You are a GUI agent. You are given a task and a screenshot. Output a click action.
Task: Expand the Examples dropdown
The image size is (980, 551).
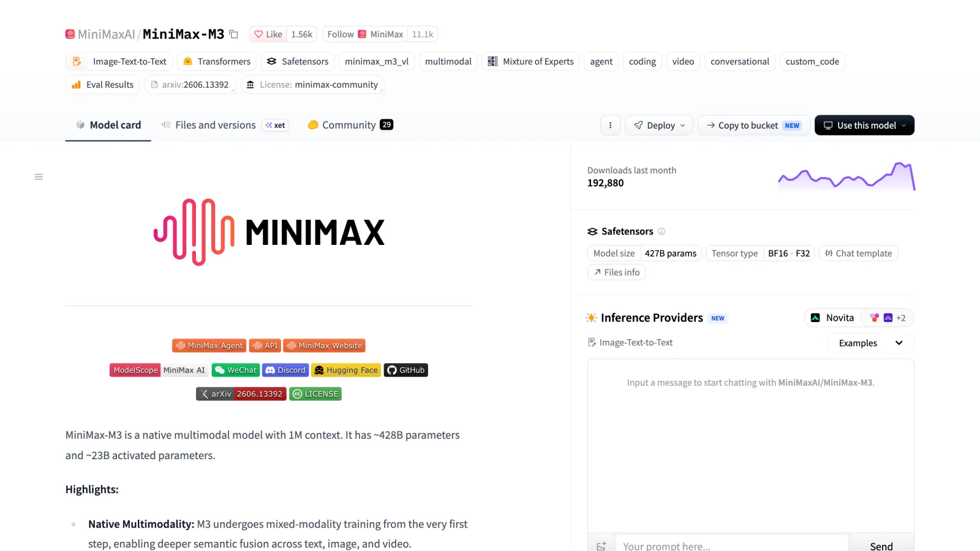tap(871, 343)
